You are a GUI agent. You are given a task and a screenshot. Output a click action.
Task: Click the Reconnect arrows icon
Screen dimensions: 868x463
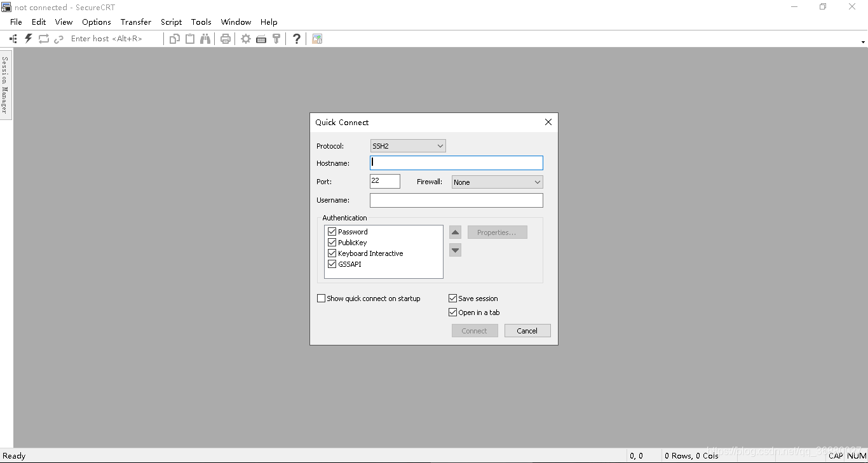pos(44,39)
